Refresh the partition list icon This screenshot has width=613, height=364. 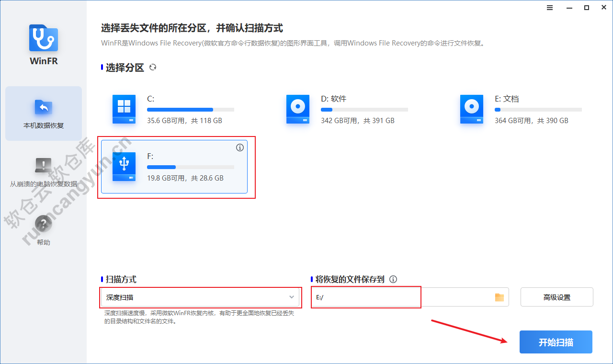[x=153, y=68]
